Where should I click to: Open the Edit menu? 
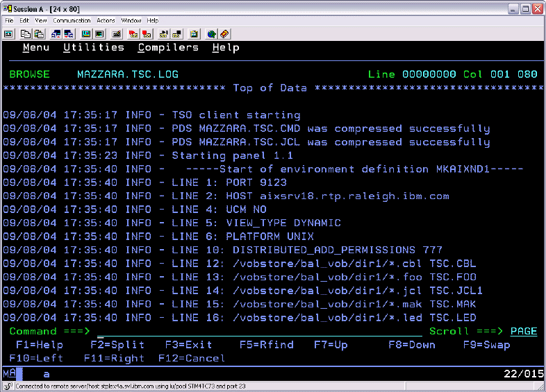pyautogui.click(x=24, y=21)
